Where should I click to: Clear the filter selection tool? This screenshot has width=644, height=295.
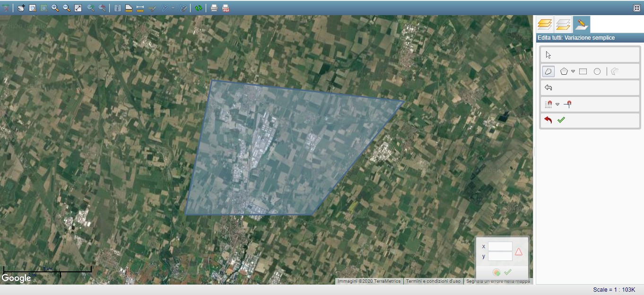tap(183, 8)
